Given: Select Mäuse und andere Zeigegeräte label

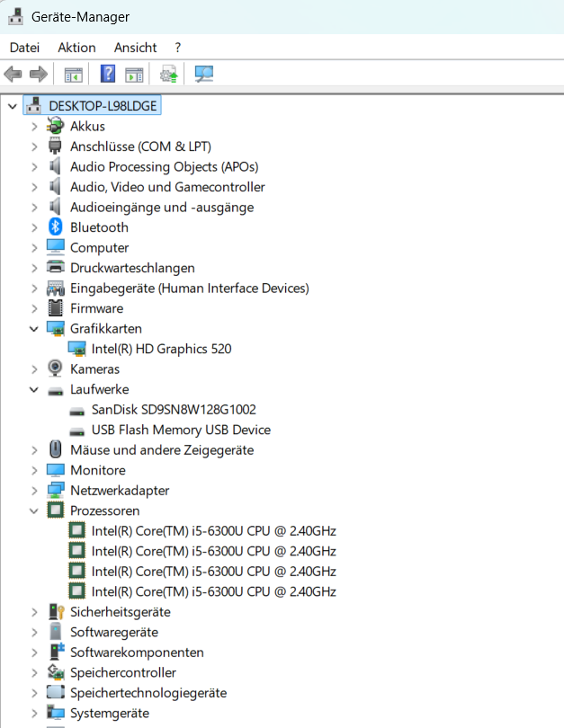Looking at the screenshot, I should click(x=162, y=450).
